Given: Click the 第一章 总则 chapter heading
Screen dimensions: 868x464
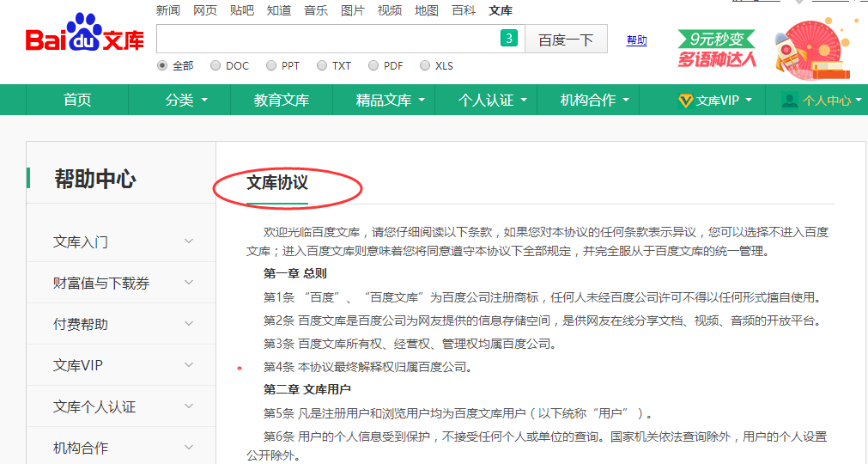Looking at the screenshot, I should (295, 273).
